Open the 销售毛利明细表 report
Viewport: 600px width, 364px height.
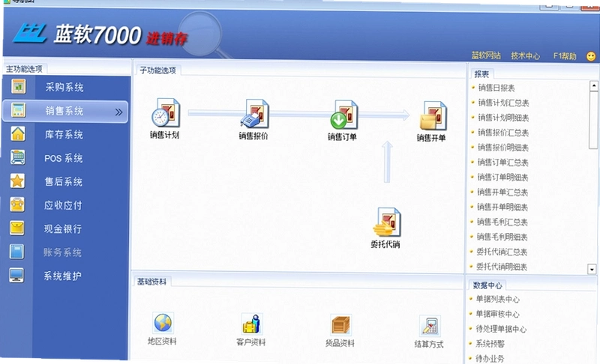tap(502, 237)
